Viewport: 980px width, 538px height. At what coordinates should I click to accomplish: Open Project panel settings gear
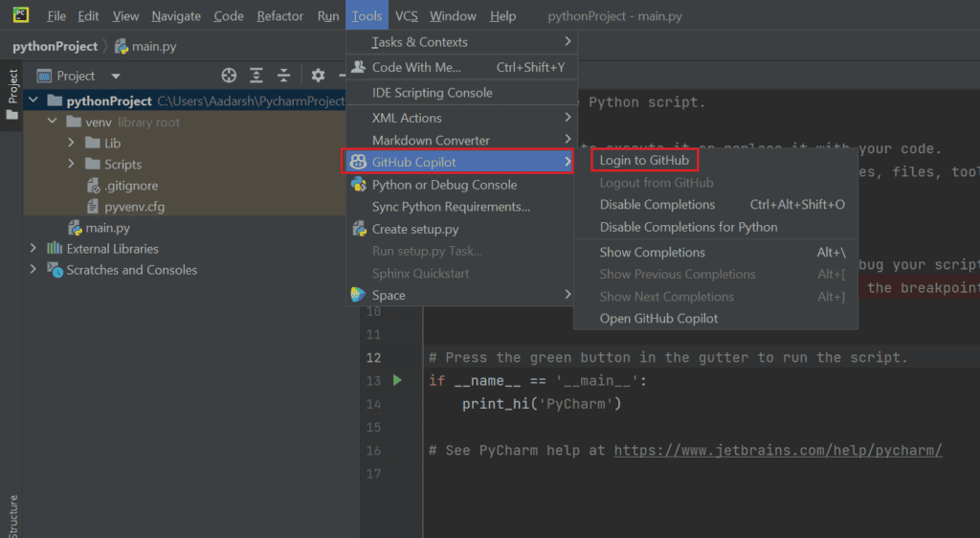318,76
